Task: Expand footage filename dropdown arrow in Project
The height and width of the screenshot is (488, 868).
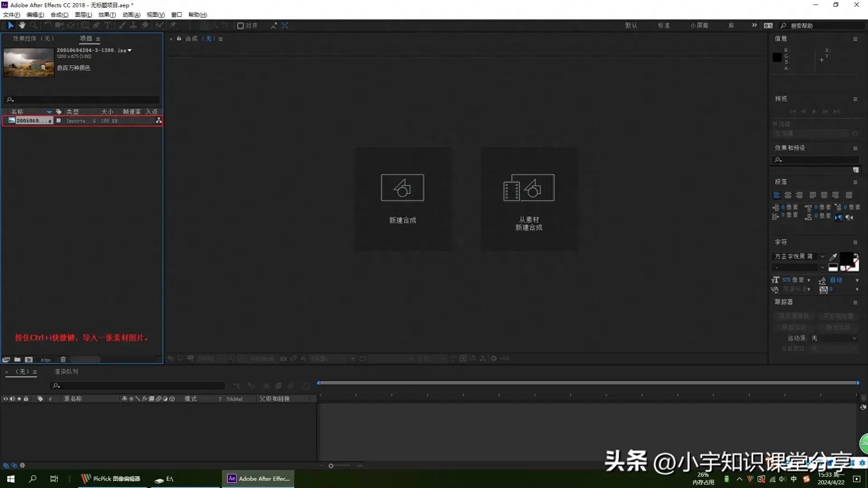Action: (x=130, y=50)
